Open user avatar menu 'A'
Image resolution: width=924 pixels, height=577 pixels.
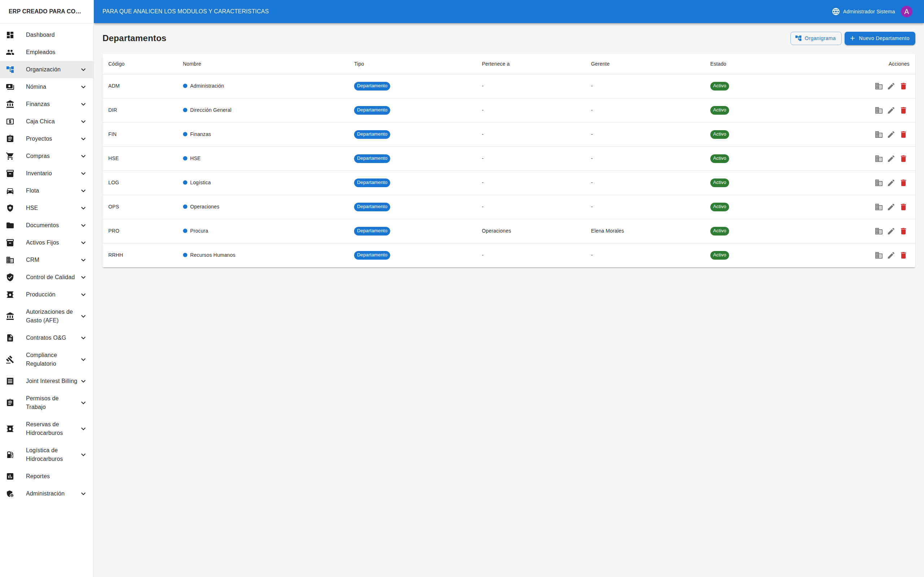(906, 12)
